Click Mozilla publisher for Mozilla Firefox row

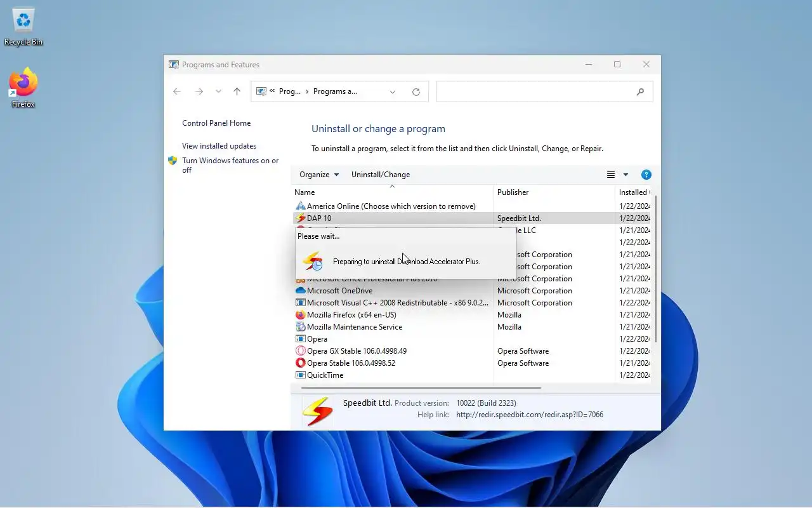pyautogui.click(x=509, y=315)
